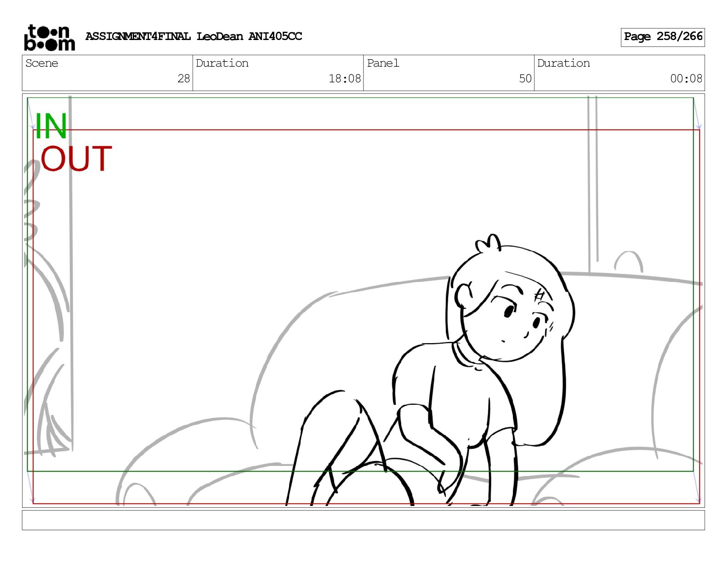Click the green IN camera label
Viewport: 728px width, 563px height.
point(51,126)
